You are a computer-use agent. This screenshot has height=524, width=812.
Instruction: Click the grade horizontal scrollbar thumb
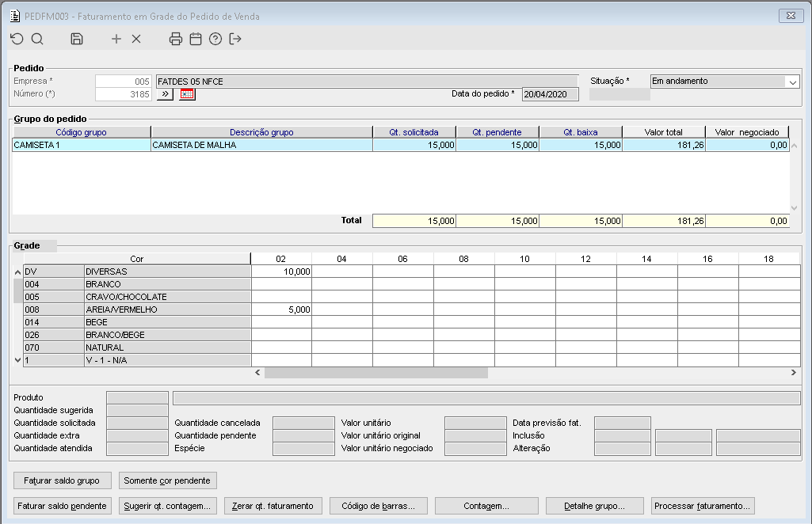[376, 373]
